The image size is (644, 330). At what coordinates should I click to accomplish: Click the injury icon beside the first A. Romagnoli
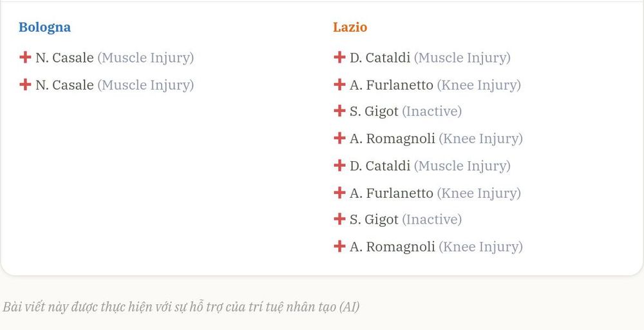tap(339, 138)
